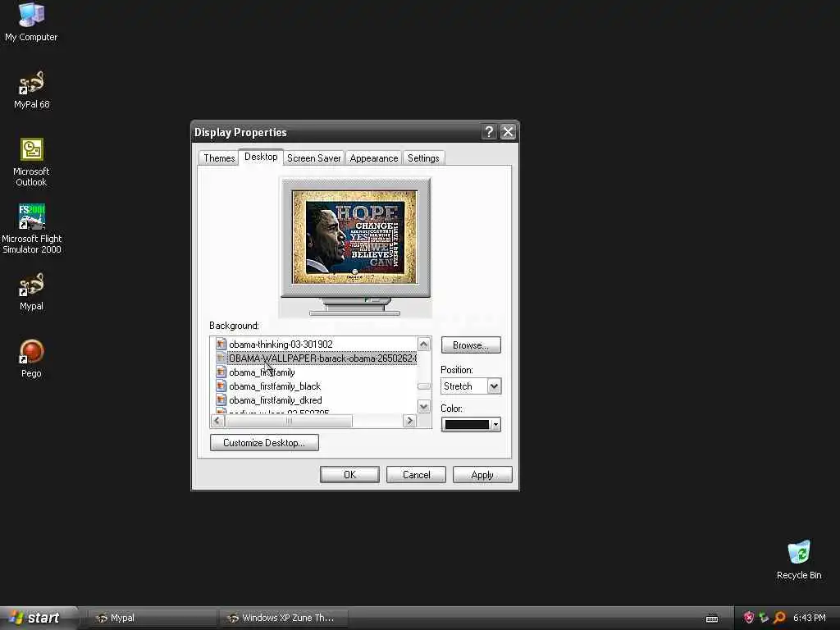Click the orange magnifier tray icon
The width and height of the screenshot is (840, 630).
point(779,618)
